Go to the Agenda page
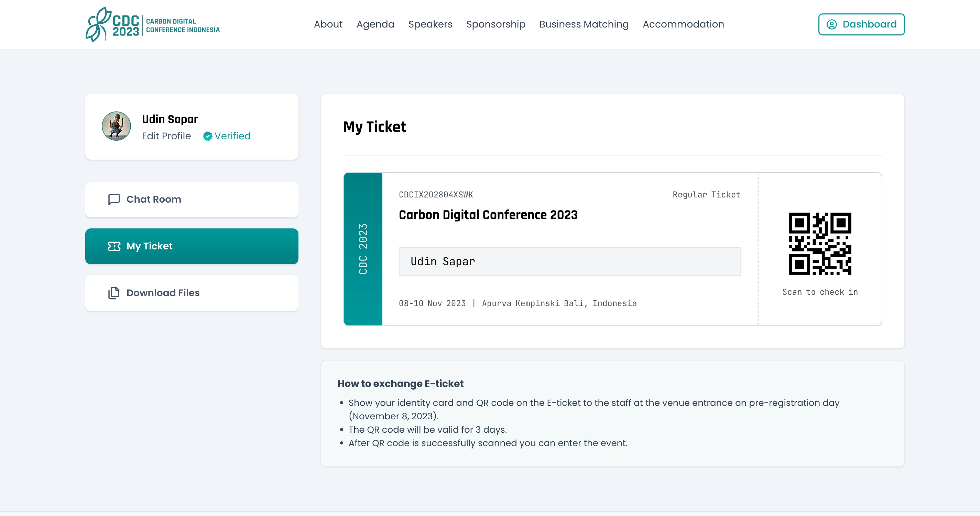The height and width of the screenshot is (516, 980). click(x=375, y=24)
